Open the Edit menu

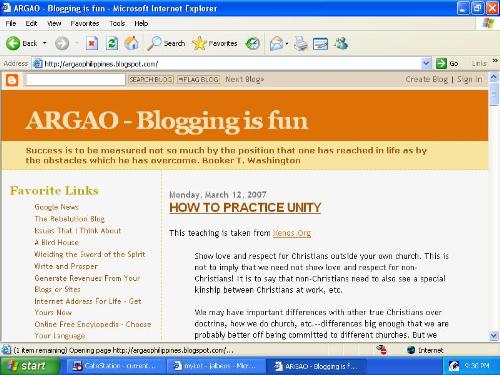pos(31,23)
